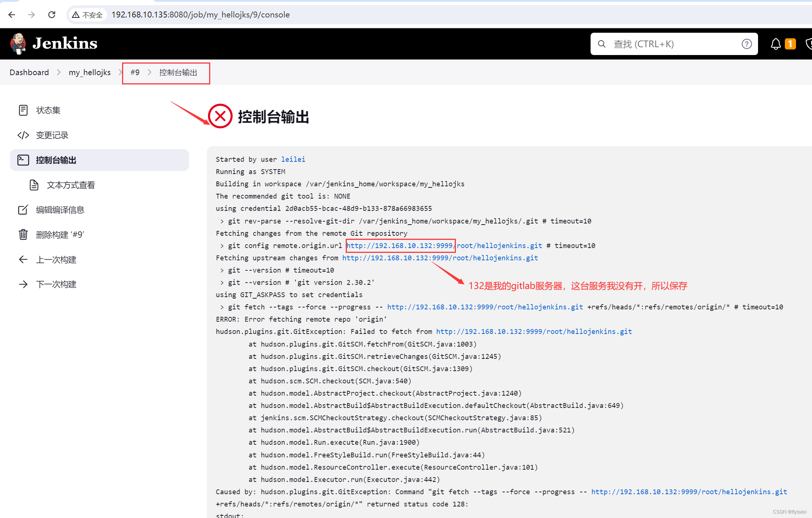
Task: Open 文本方式查看 plain text view
Action: [71, 185]
